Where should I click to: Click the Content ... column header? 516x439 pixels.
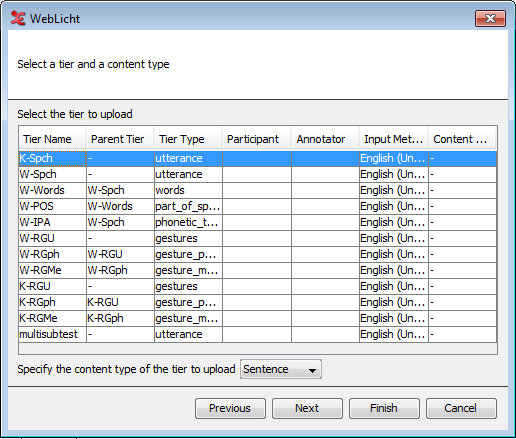click(462, 139)
